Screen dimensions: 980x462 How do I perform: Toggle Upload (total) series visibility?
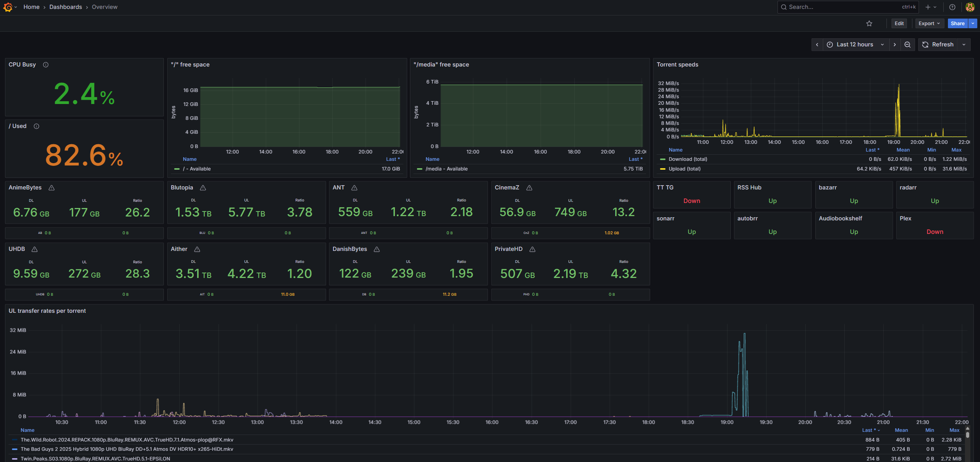[684, 169]
